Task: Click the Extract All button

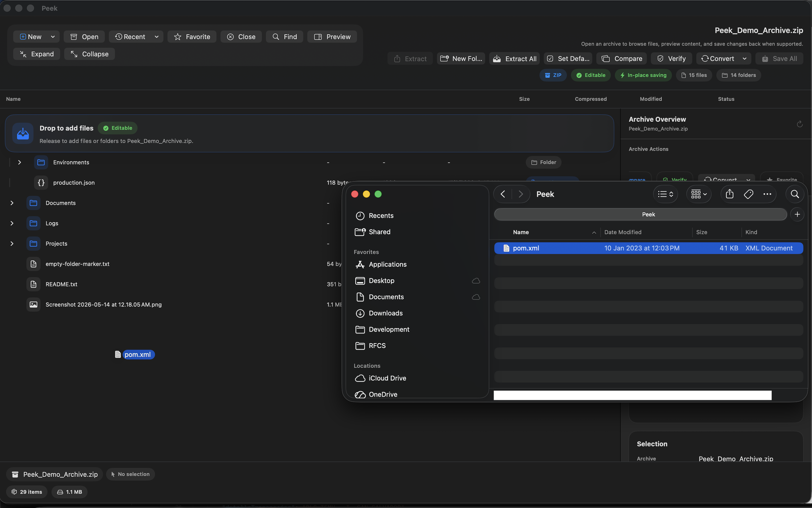Action: pyautogui.click(x=514, y=58)
